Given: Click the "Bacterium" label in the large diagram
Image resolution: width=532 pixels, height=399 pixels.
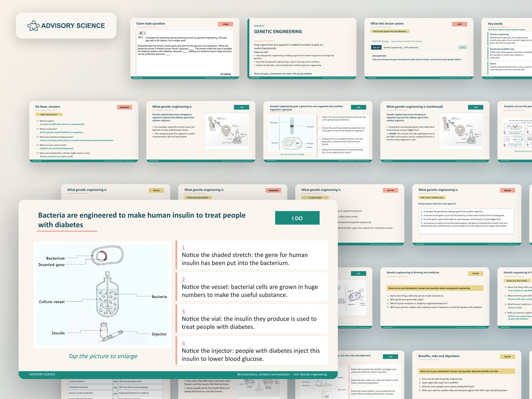Looking at the screenshot, I should coord(55,258).
